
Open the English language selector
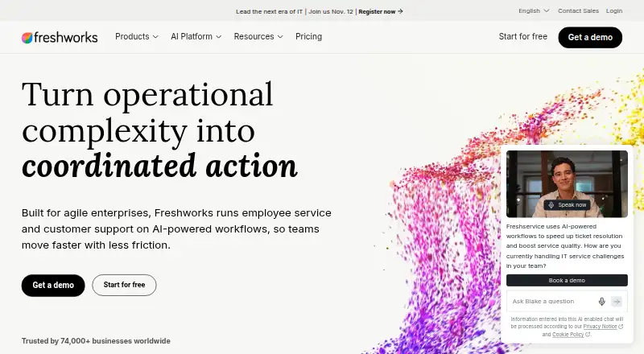tap(534, 10)
